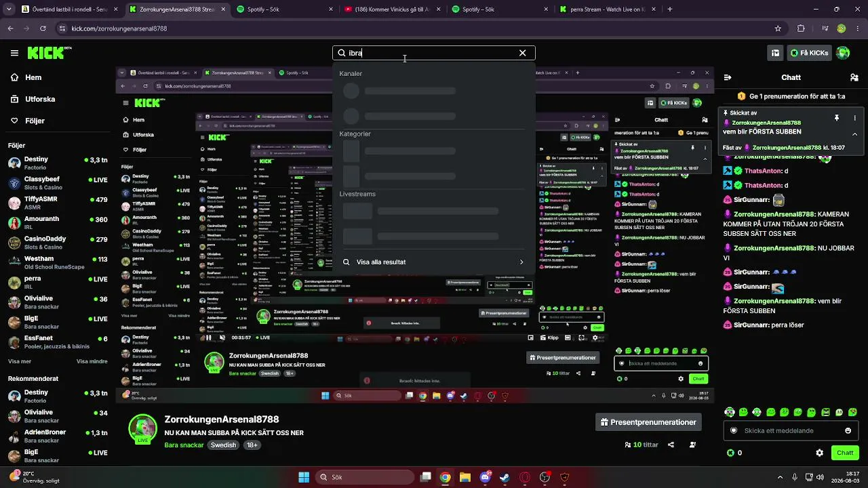Open the emoji picker smiley in main chat field
Viewport: 868px width, 488px height.
pos(848,430)
